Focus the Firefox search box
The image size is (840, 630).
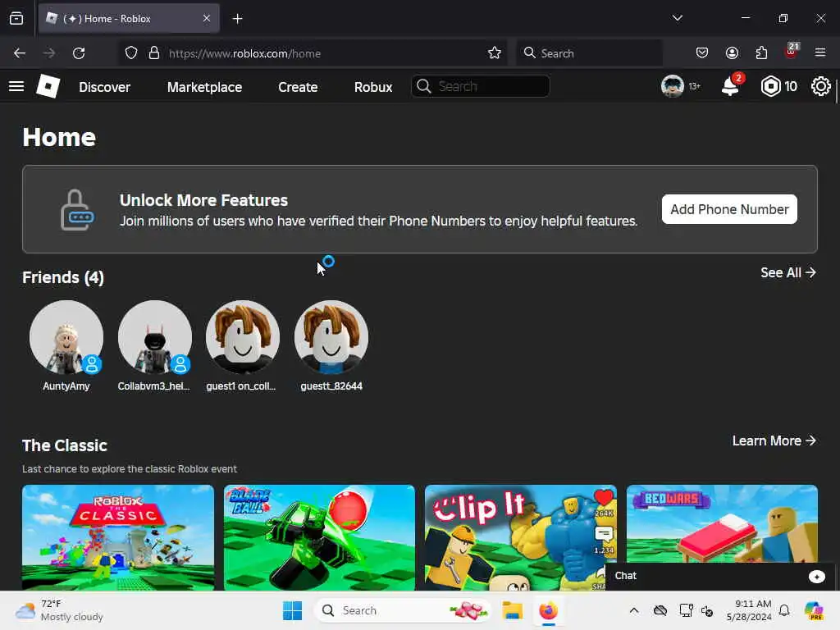pyautogui.click(x=589, y=53)
